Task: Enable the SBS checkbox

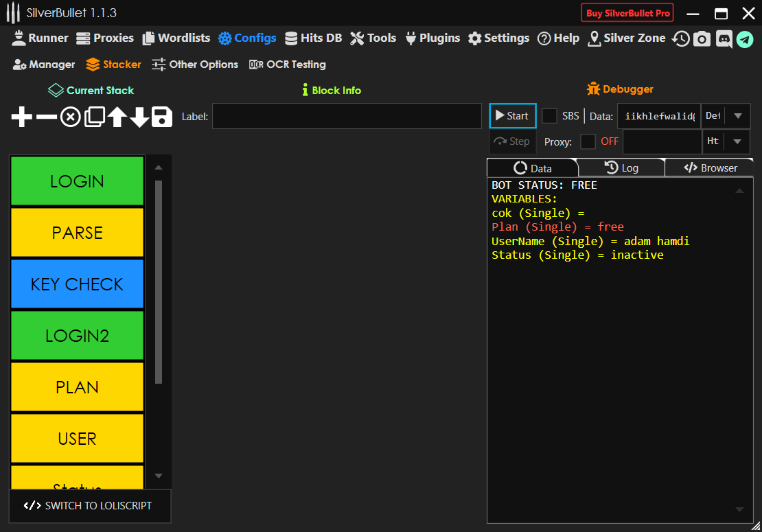Action: click(x=549, y=116)
